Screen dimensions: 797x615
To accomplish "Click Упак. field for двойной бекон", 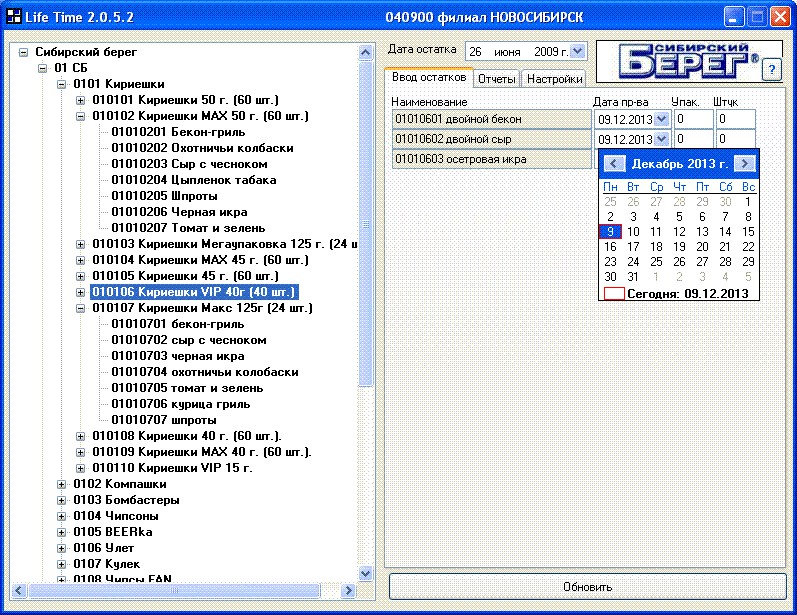I will (x=694, y=119).
